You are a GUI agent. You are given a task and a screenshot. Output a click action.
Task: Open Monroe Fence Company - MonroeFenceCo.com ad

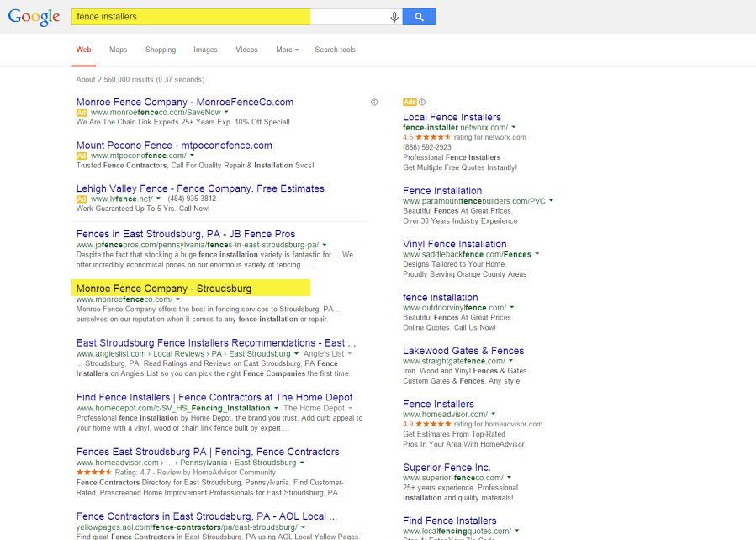point(185,103)
